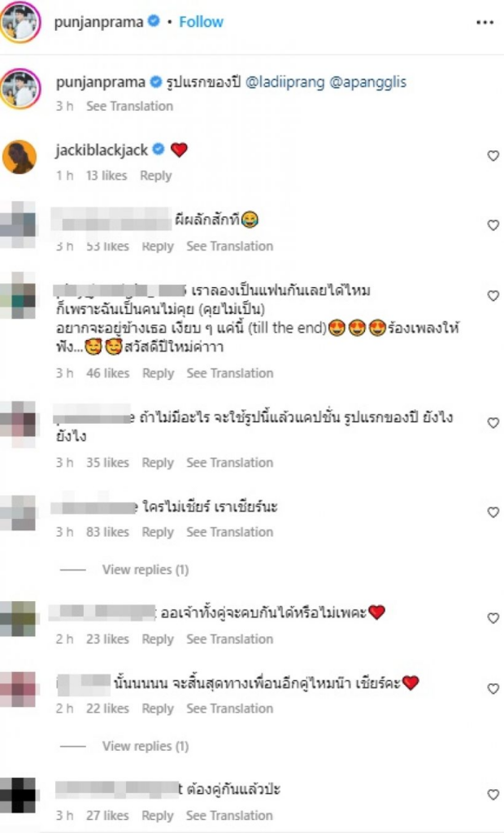Like the comment with 53 likes
The image size is (504, 833).
[x=493, y=225]
